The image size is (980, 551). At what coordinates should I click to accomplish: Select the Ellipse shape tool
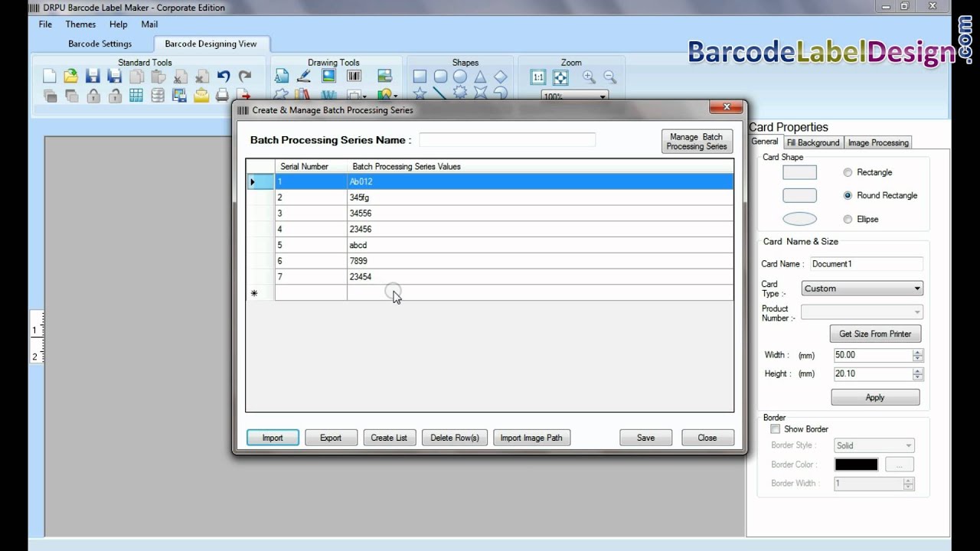(x=460, y=76)
